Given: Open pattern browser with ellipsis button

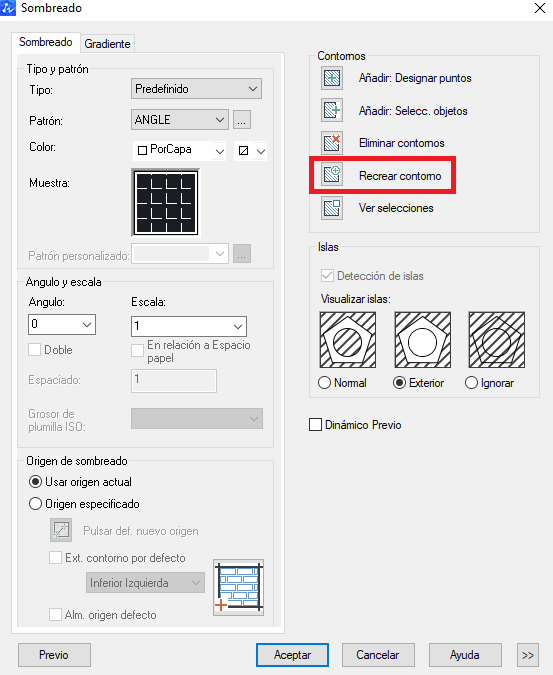Looking at the screenshot, I should tap(242, 120).
